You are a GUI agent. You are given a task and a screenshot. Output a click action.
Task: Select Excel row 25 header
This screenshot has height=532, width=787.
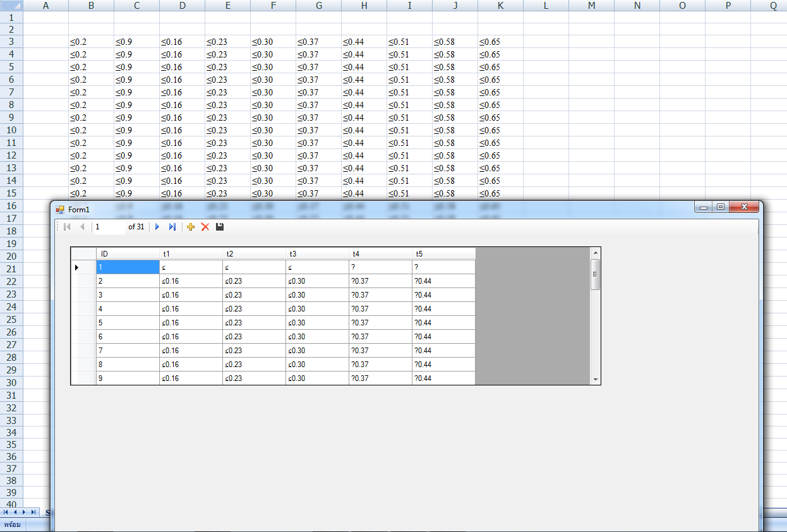(11, 320)
